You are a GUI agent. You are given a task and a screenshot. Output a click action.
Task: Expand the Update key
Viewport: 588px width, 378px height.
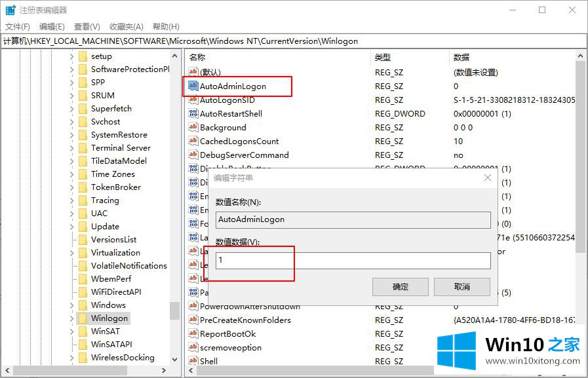pyautogui.click(x=71, y=227)
